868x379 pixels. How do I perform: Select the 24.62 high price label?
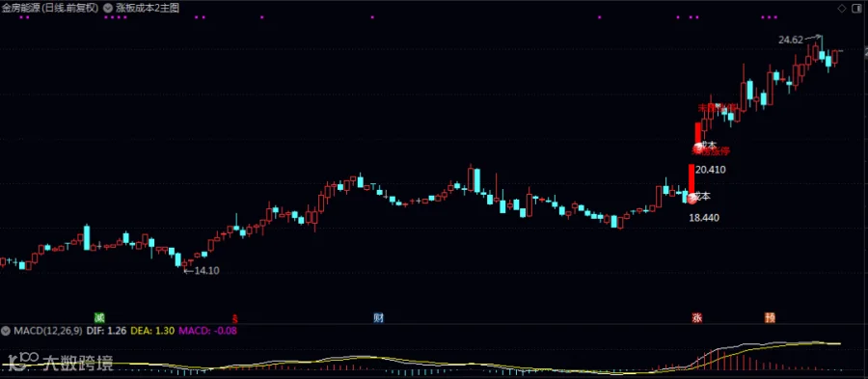point(791,40)
